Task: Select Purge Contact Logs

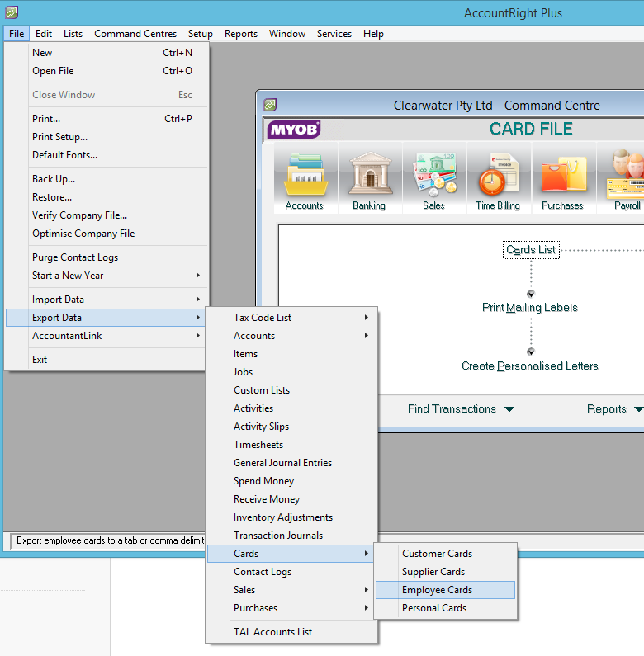Action: pos(107,257)
